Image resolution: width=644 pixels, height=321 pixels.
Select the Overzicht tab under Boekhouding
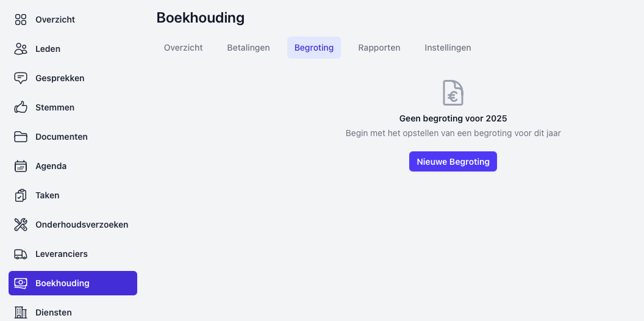point(183,48)
